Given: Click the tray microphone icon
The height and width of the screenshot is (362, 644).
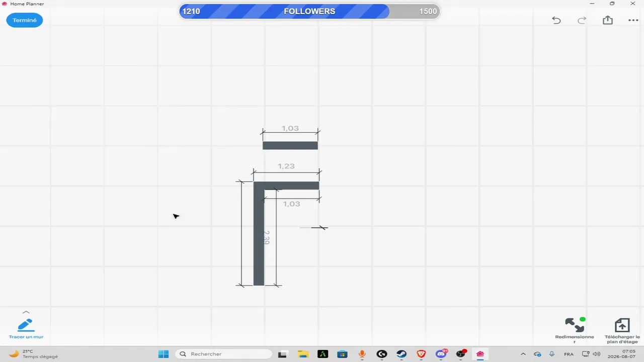Looking at the screenshot, I should [552, 354].
